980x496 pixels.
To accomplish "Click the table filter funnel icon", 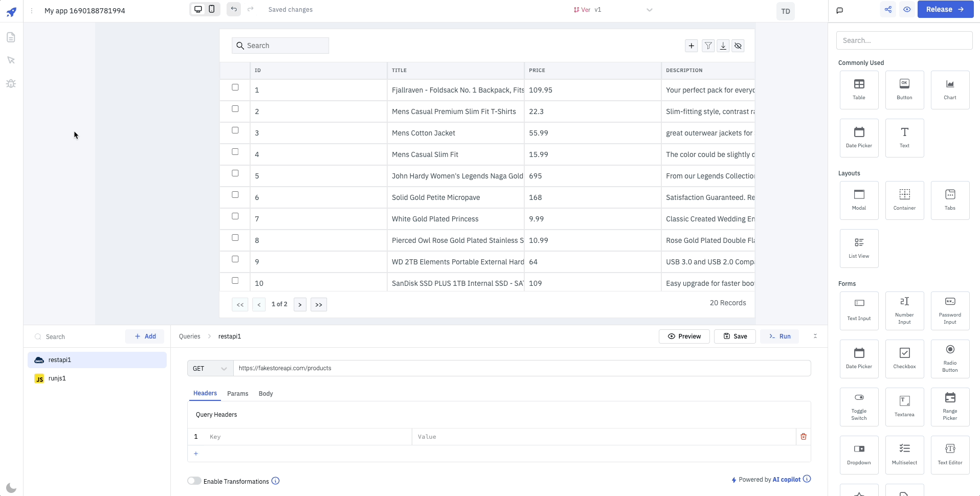I will click(708, 46).
